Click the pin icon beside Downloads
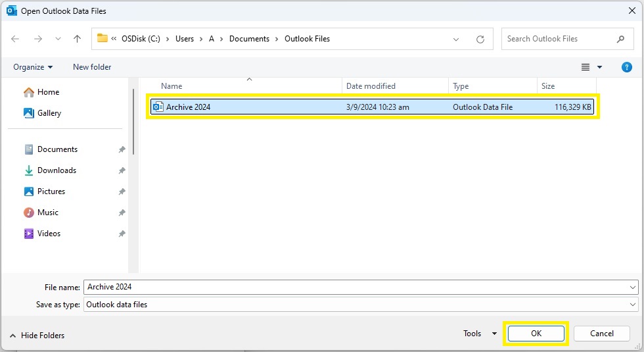Viewport: 644px width, 352px height. [122, 170]
